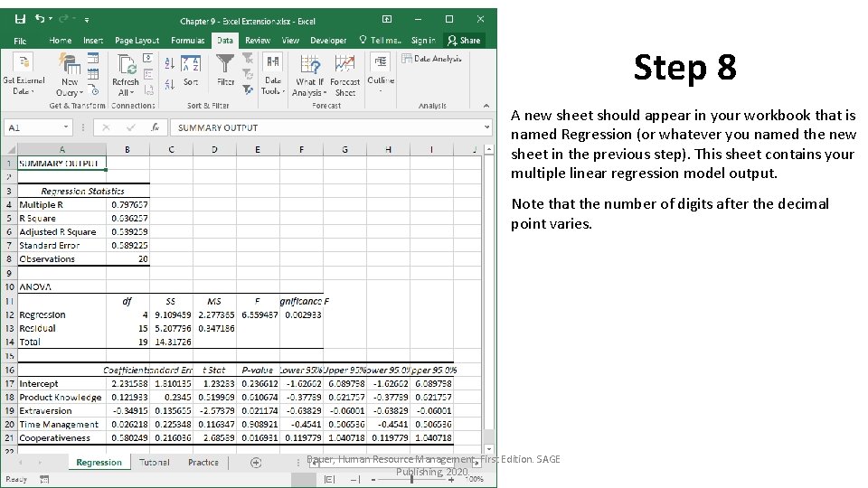The image size is (868, 488).
Task: Click the Undo arrow icon
Action: [x=40, y=19]
